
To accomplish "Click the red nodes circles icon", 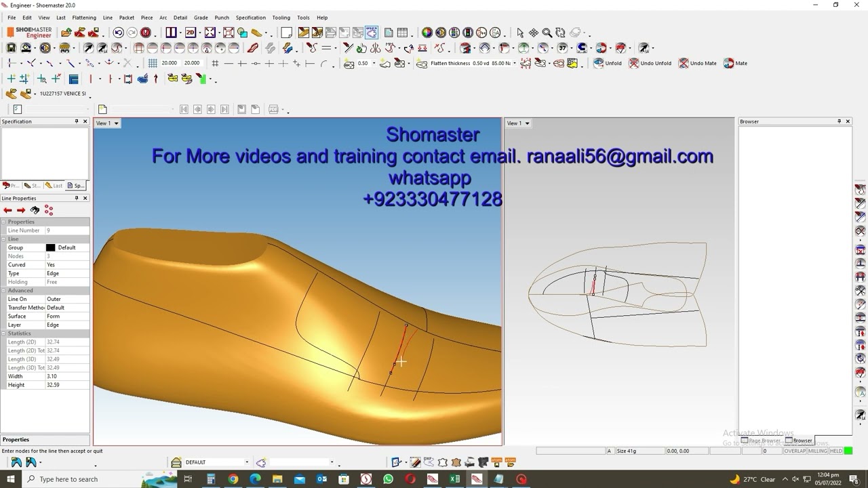I will pos(49,210).
